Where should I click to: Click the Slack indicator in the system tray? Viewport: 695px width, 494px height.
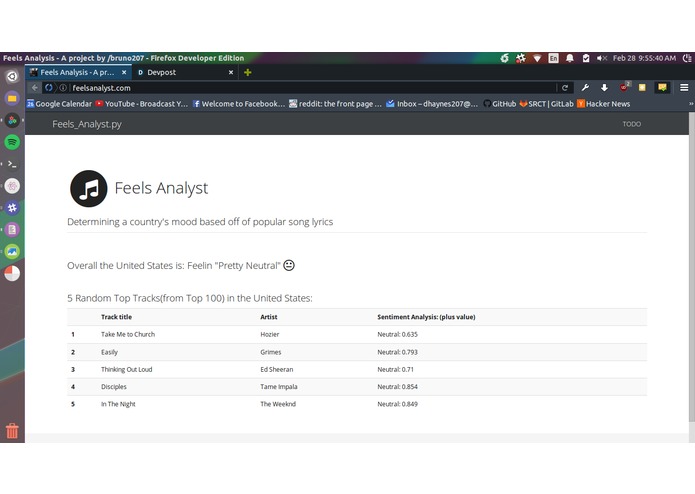pos(520,58)
